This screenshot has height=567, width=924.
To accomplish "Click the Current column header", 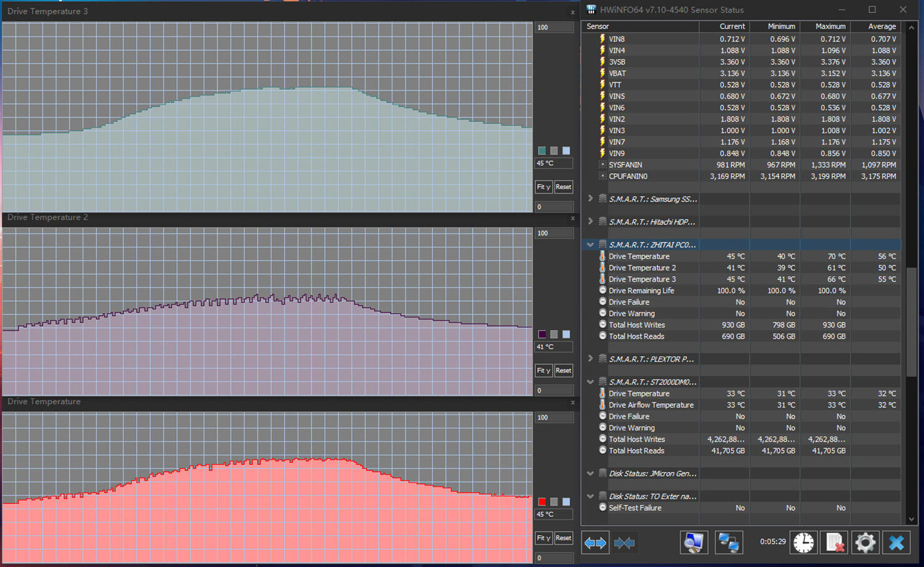I will tap(724, 27).
